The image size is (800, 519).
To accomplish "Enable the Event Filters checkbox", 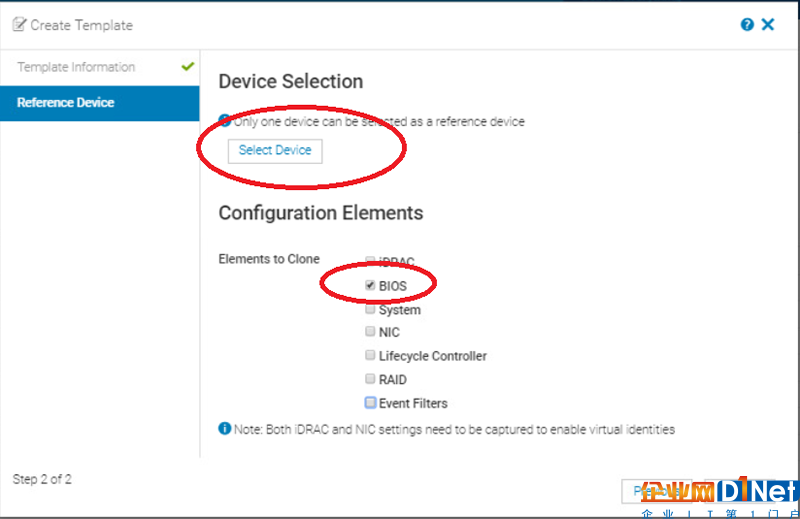I will coord(370,403).
